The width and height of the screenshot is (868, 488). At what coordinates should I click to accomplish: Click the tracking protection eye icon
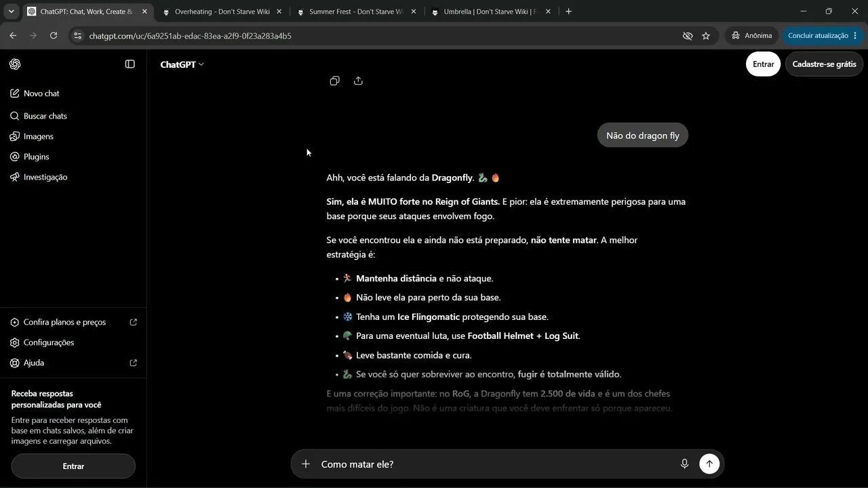688,36
